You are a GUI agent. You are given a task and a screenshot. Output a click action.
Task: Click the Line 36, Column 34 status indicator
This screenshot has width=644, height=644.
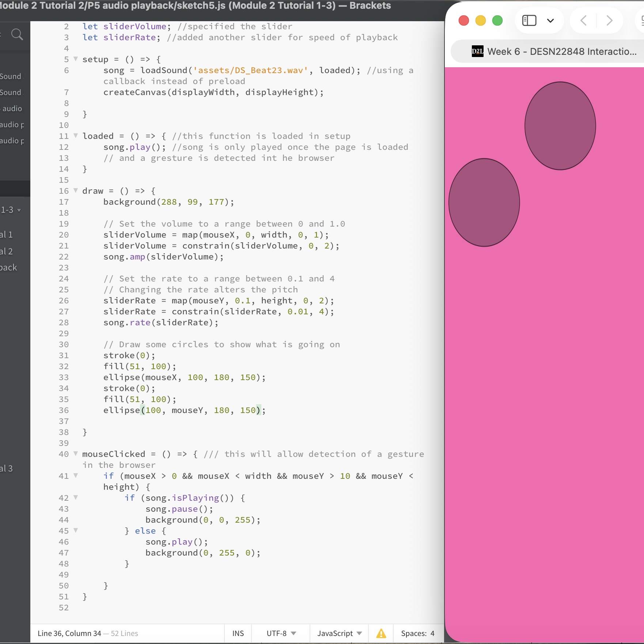point(69,633)
